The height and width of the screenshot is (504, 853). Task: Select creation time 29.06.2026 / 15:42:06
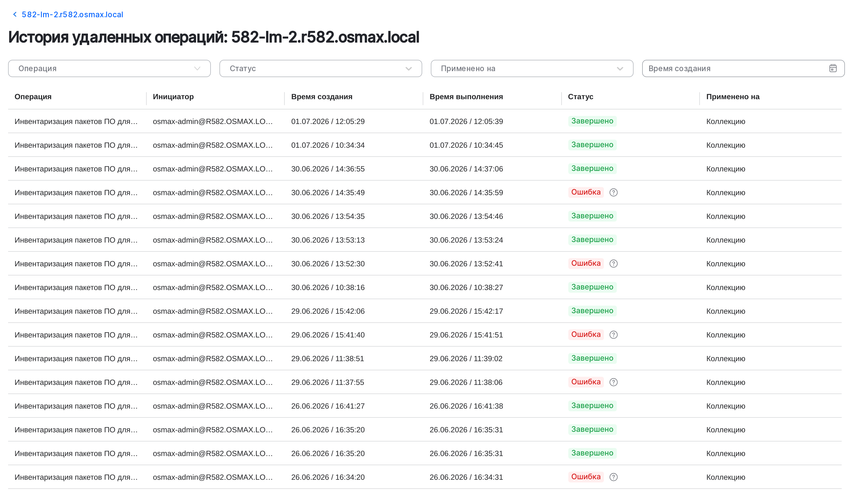click(x=328, y=312)
